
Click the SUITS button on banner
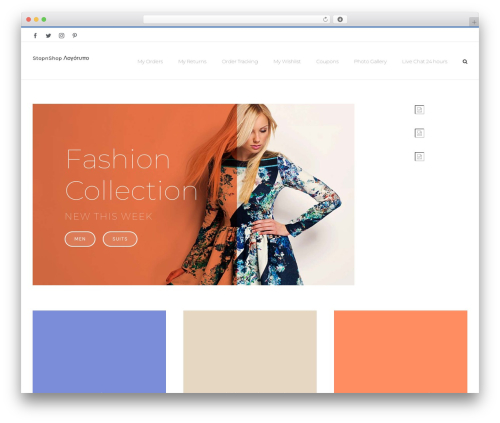(120, 239)
